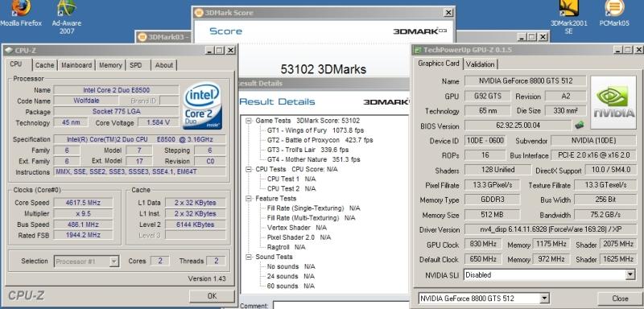Select the Fill Rate (Single-Texturing) row
Image resolution: width=644 pixels, height=309 pixels.
[314, 208]
